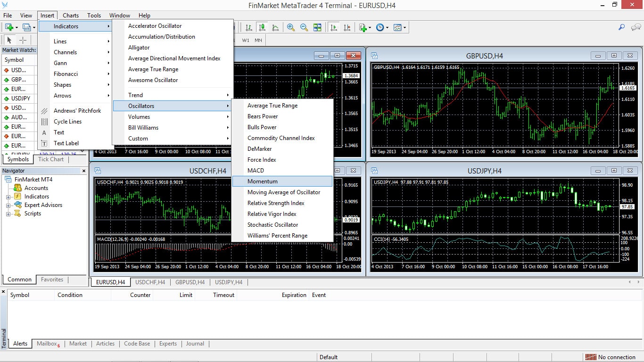Select the USDJPY row in Market Watch
This screenshot has height=362, width=644.
(19, 99)
